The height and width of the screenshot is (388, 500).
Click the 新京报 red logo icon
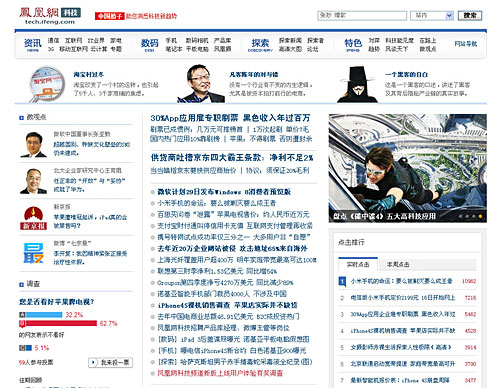point(33,218)
